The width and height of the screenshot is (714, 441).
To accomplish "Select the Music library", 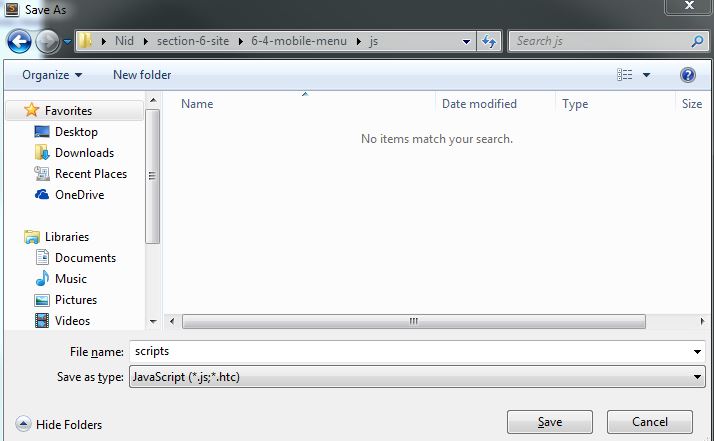I will 70,279.
